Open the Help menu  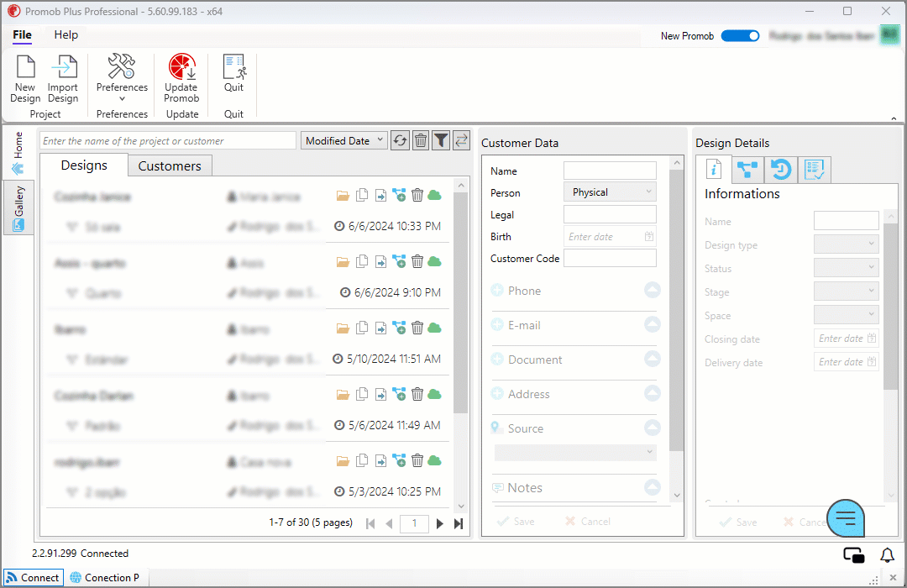click(x=66, y=34)
